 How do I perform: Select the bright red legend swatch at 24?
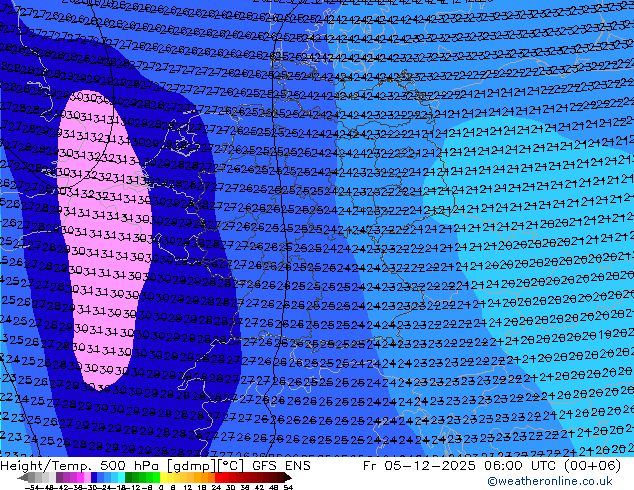[218, 477]
